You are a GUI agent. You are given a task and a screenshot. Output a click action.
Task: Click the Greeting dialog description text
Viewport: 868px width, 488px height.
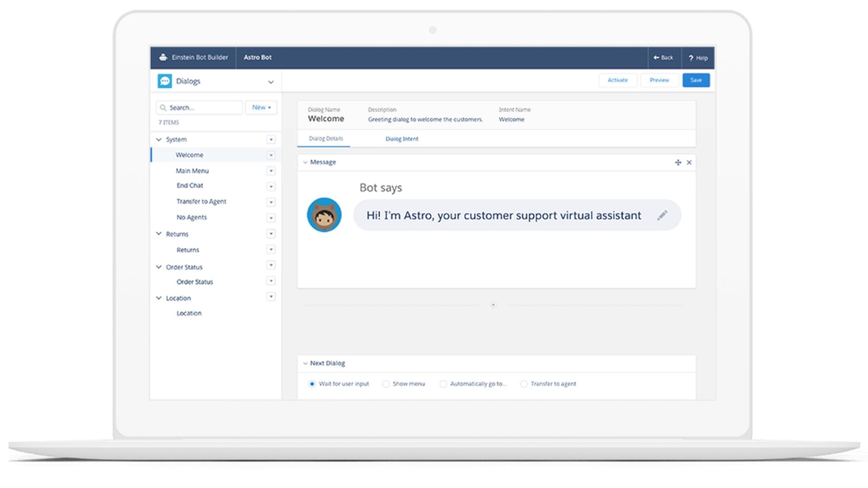[425, 120]
